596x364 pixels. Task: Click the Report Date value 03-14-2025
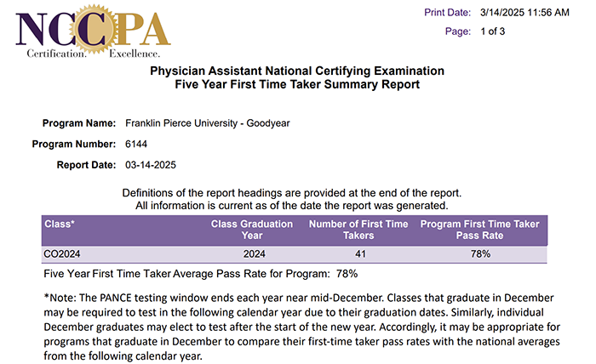pos(151,165)
